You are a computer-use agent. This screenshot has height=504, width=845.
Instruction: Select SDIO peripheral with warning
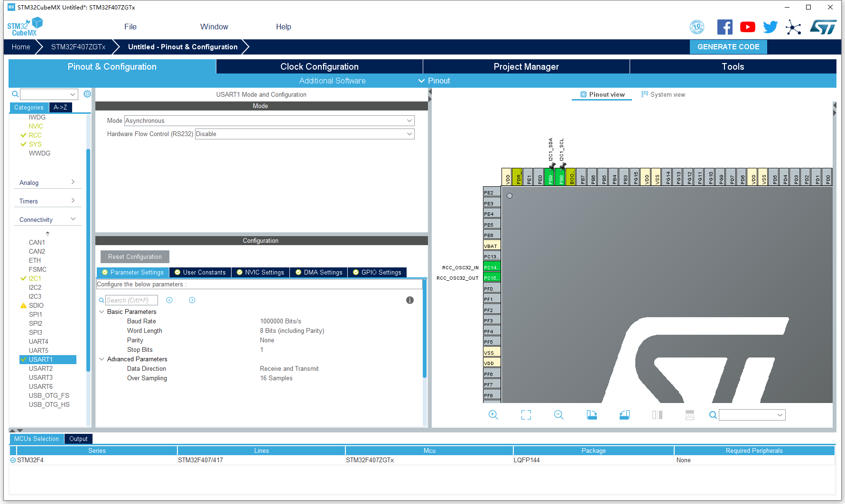[36, 305]
